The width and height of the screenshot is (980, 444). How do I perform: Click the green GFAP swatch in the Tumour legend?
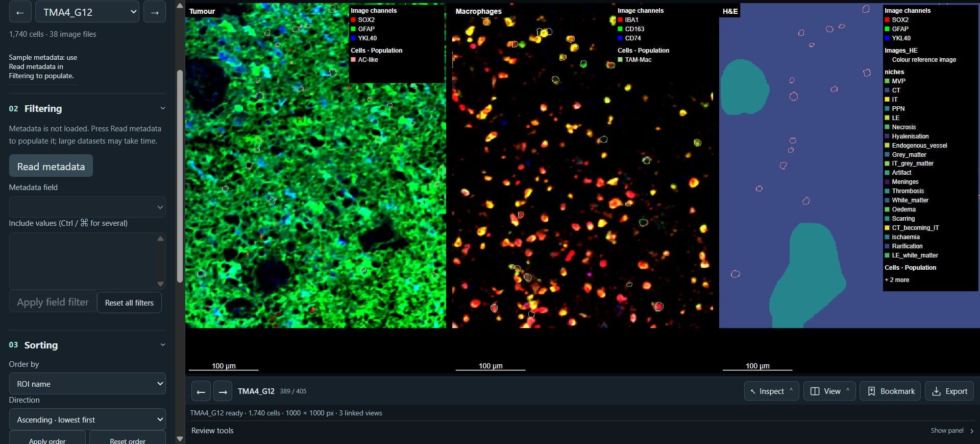click(353, 29)
